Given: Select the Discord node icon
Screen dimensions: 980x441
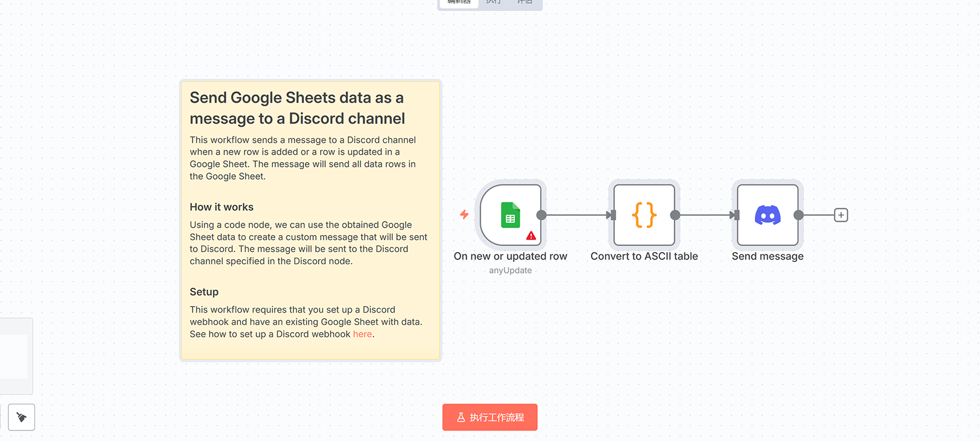Looking at the screenshot, I should coord(767,215).
